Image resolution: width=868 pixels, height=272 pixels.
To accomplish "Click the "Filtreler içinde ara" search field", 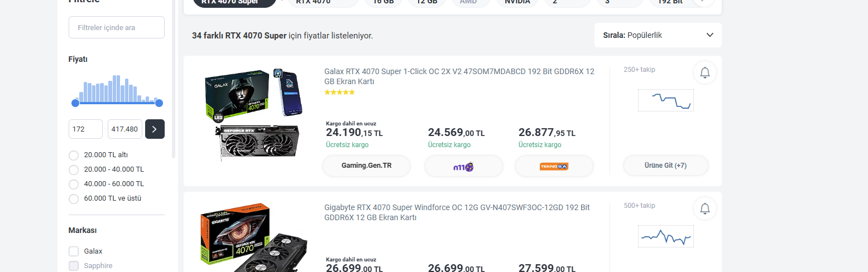I will coord(117,27).
